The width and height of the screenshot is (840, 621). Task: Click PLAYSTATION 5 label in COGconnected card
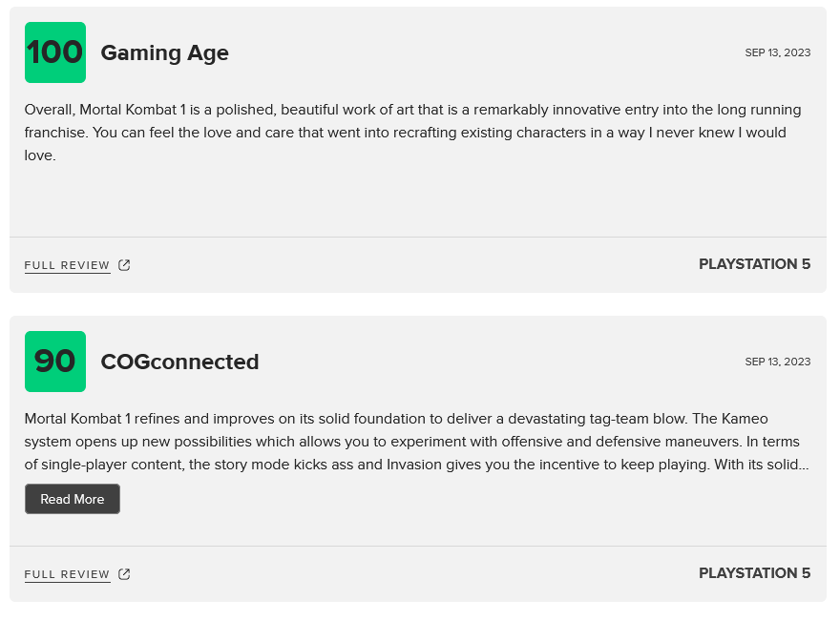[x=754, y=573]
